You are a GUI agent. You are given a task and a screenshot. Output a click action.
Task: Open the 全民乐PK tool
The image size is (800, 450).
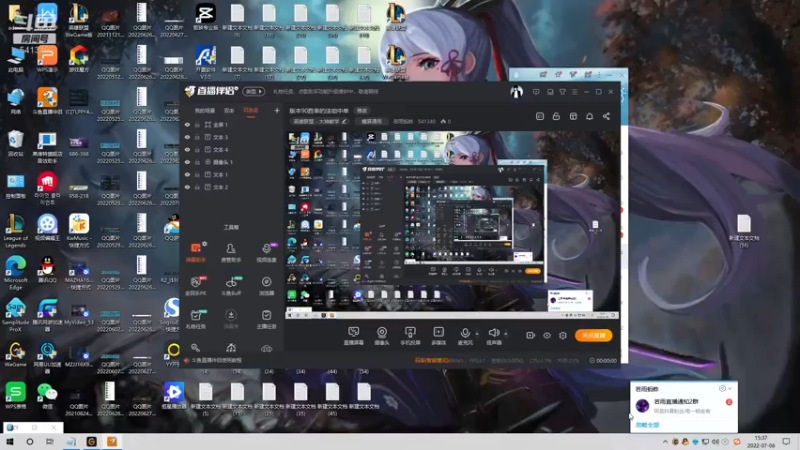pyautogui.click(x=196, y=286)
